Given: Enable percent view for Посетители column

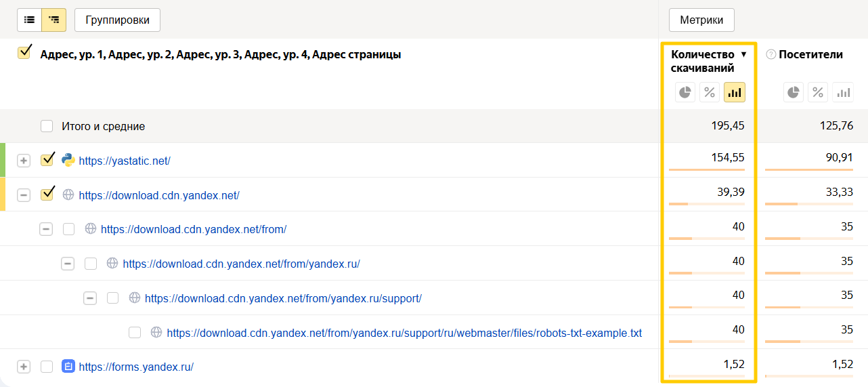Looking at the screenshot, I should click(x=818, y=92).
